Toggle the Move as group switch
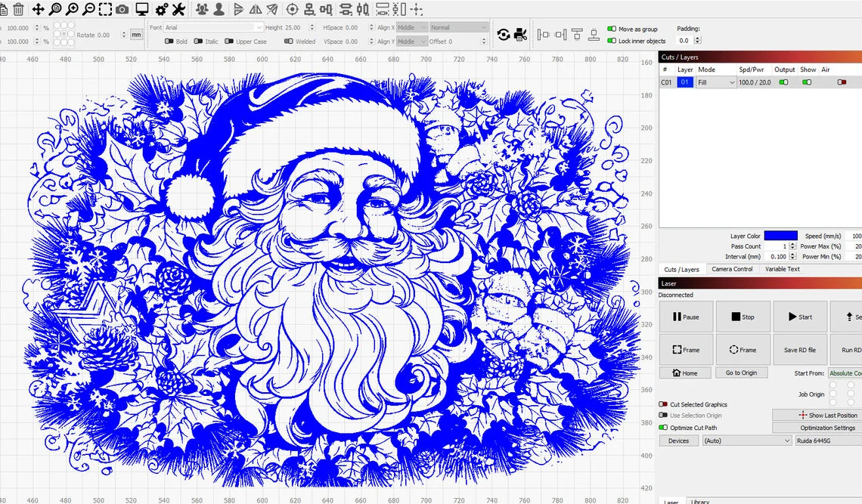Image resolution: width=862 pixels, height=504 pixels. [612, 29]
